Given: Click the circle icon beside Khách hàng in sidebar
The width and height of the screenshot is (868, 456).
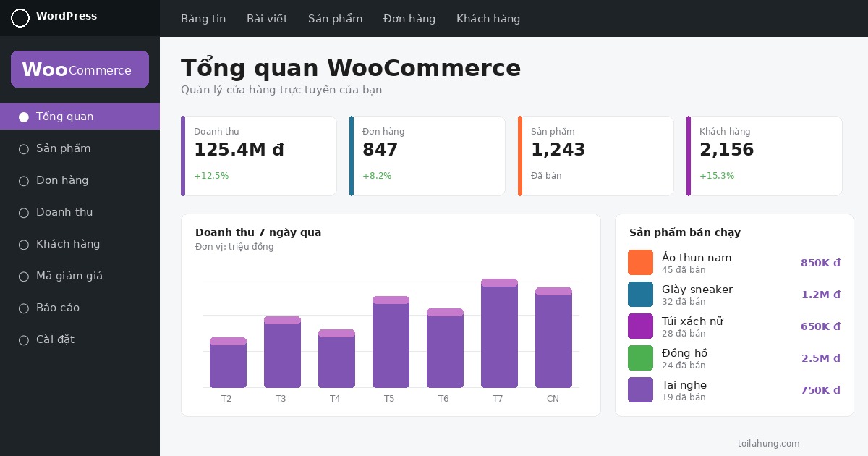Looking at the screenshot, I should pos(24,244).
